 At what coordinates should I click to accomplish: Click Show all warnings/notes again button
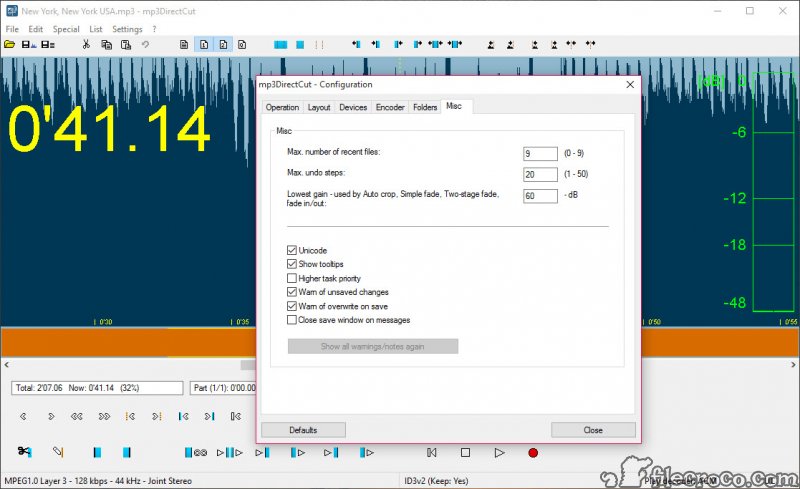click(372, 346)
